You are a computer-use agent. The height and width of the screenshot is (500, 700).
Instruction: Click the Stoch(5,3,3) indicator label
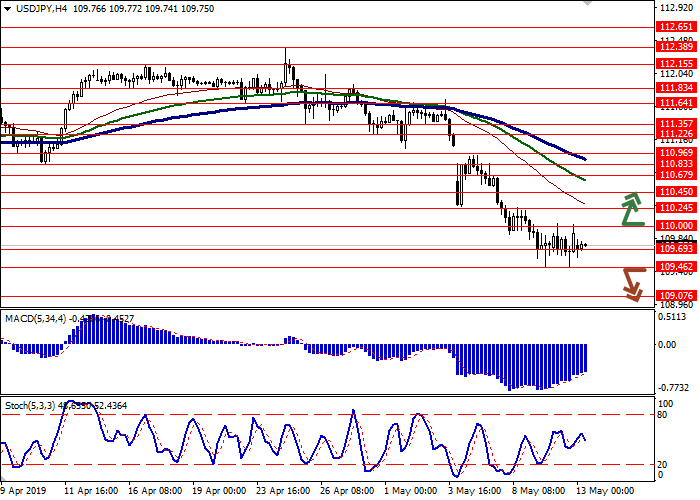click(x=32, y=407)
